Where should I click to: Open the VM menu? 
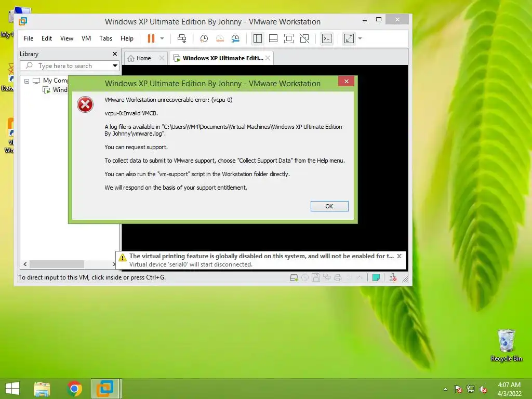pyautogui.click(x=86, y=38)
